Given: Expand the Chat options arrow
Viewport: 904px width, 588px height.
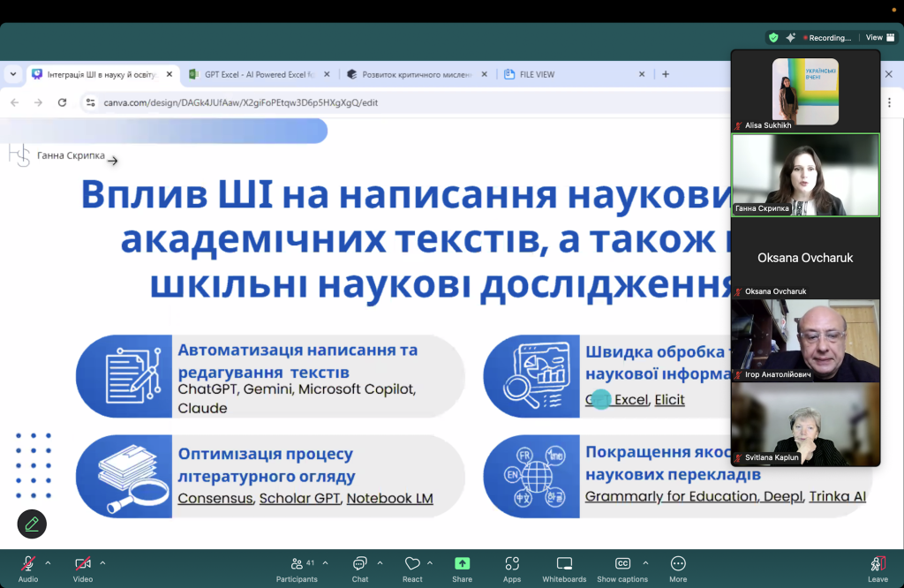Looking at the screenshot, I should [x=380, y=563].
